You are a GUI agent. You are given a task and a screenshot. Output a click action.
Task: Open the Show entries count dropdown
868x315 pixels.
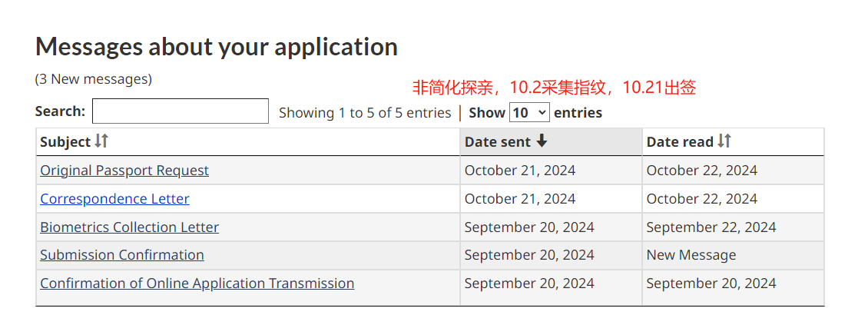529,112
